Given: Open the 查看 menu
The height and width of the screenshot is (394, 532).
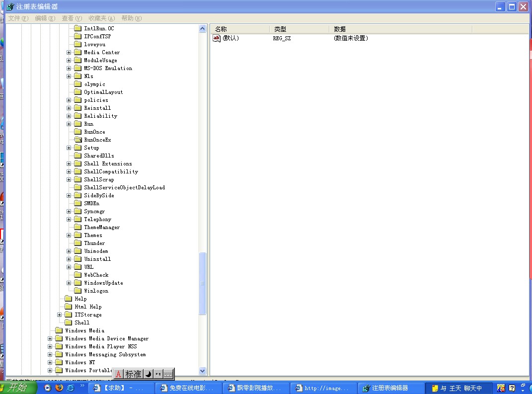Looking at the screenshot, I should pos(72,18).
